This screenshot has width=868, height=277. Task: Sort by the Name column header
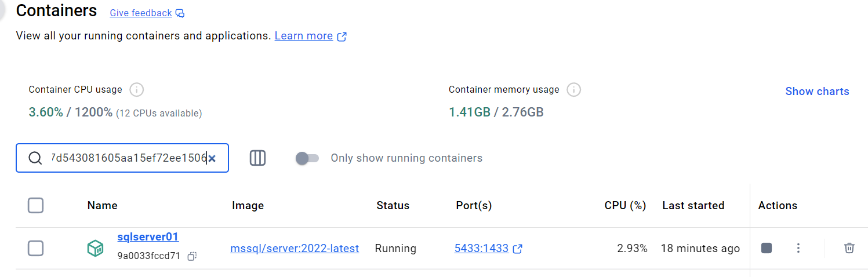click(102, 205)
